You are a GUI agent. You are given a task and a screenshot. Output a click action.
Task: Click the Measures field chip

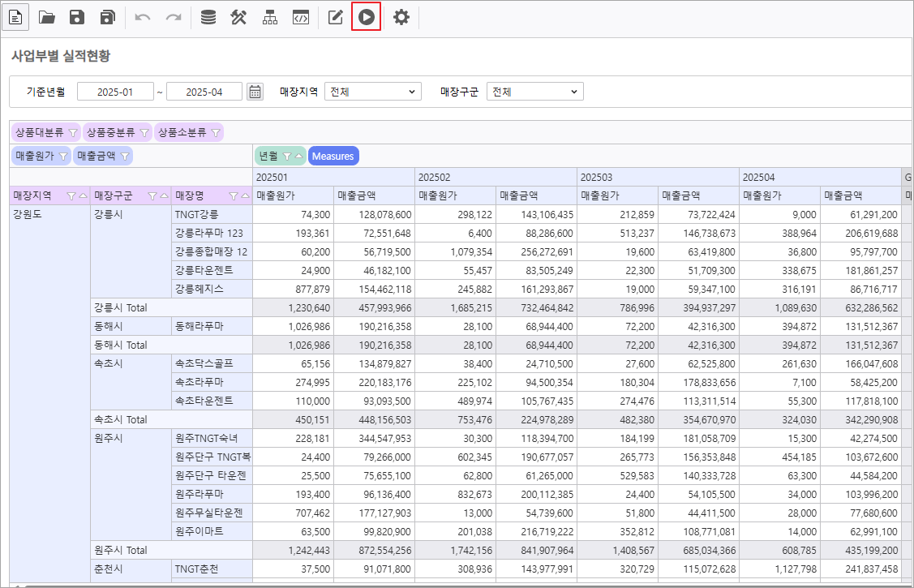333,156
